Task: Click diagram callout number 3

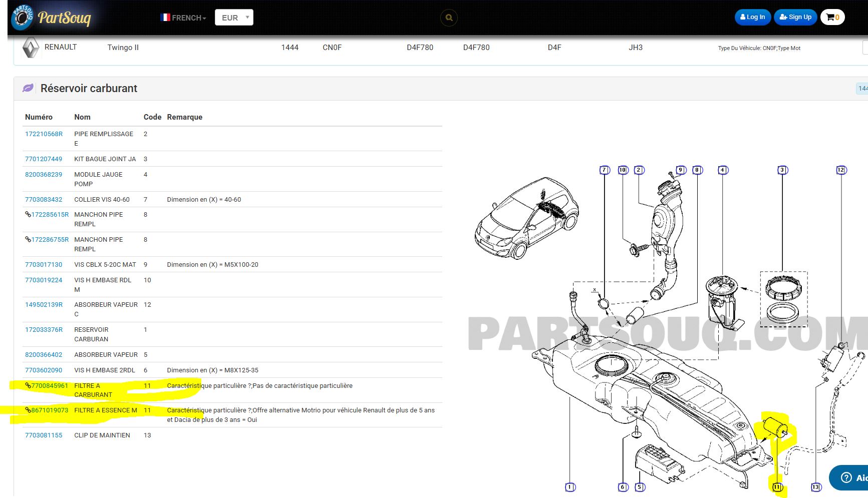Action: (782, 170)
